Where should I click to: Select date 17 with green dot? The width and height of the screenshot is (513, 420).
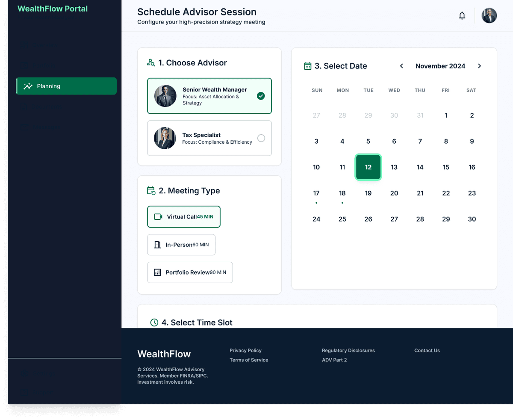click(x=316, y=193)
